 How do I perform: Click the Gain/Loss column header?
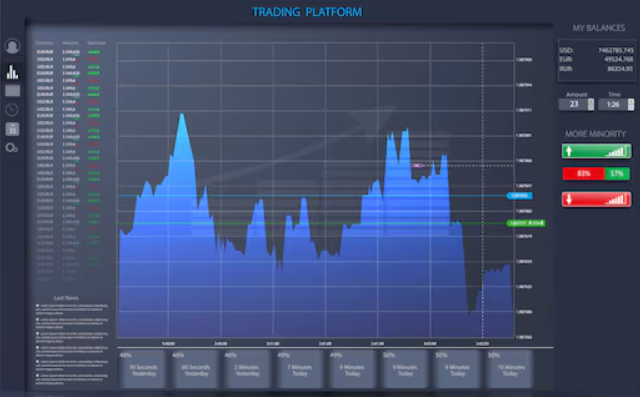(x=96, y=43)
